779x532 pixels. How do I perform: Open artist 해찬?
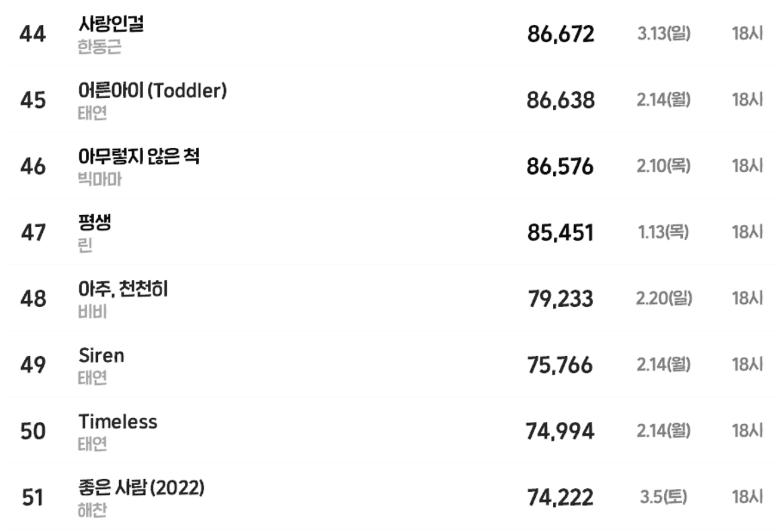point(92,511)
